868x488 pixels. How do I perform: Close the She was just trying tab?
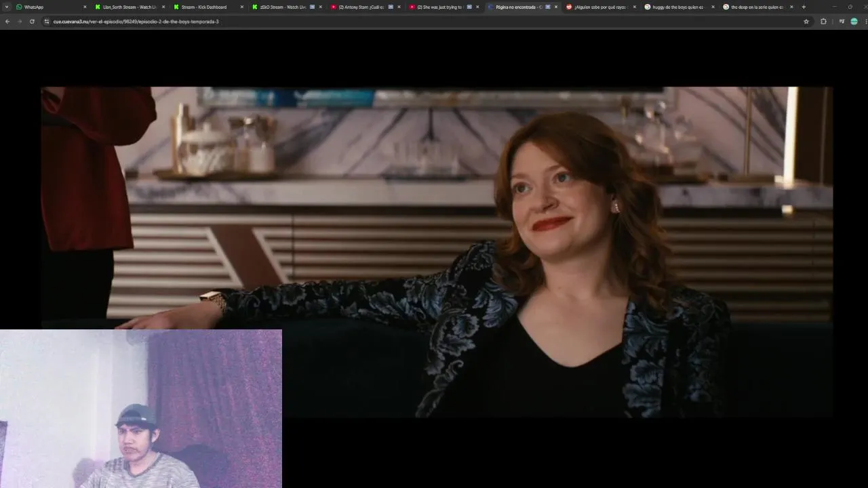477,7
